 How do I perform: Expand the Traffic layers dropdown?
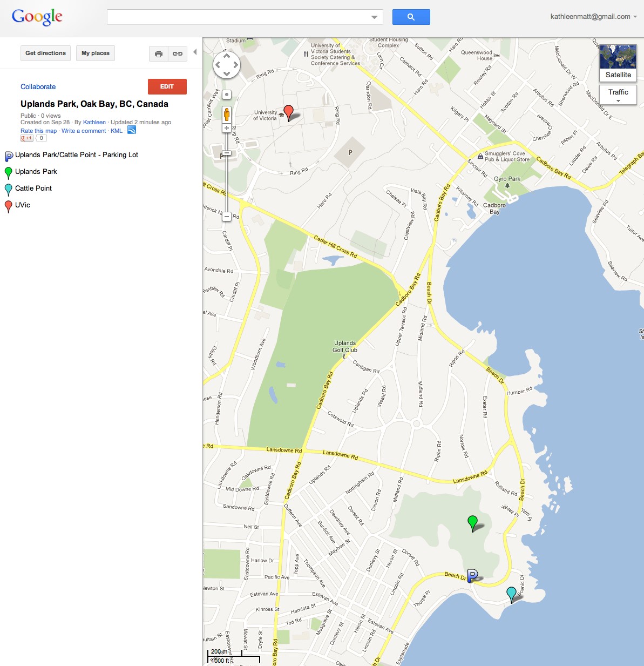click(618, 95)
